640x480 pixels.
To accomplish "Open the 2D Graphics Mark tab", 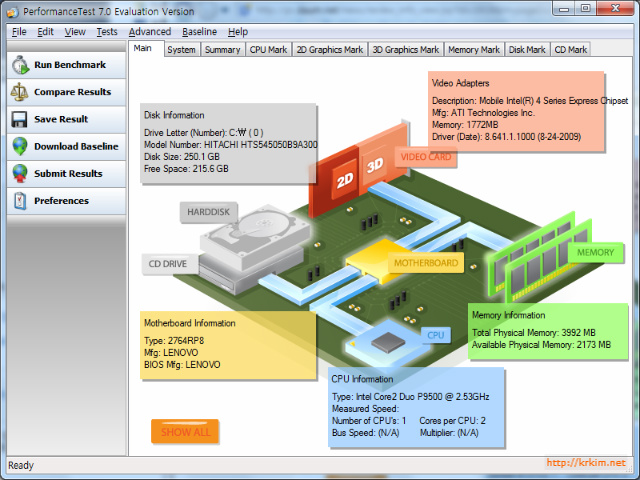I will (x=329, y=49).
